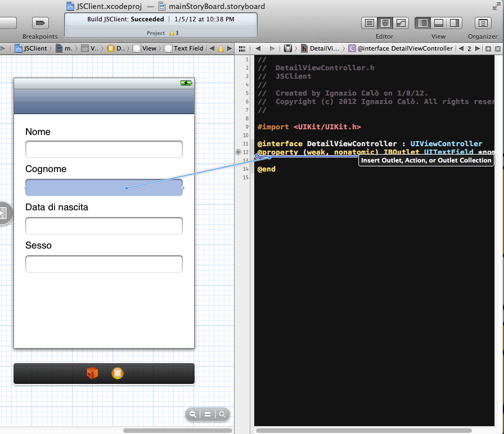Screen dimensions: 504x434
Task: Switch to the Version editor
Action: [401, 23]
